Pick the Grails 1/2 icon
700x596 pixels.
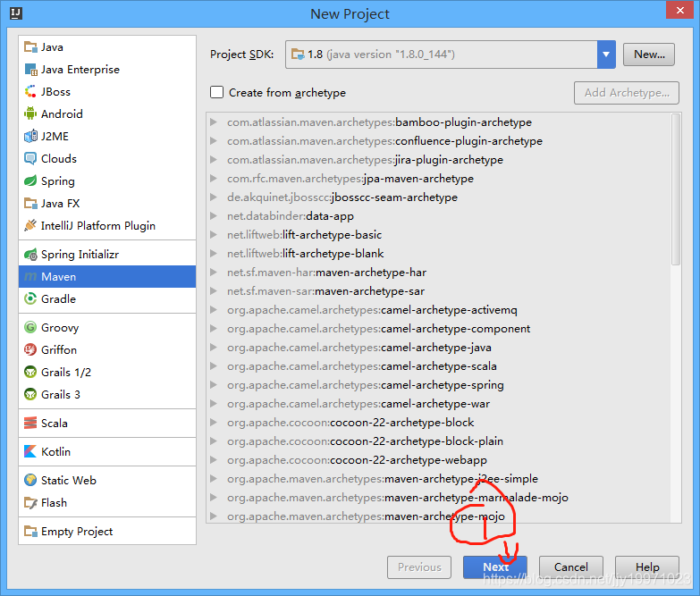pyautogui.click(x=30, y=372)
